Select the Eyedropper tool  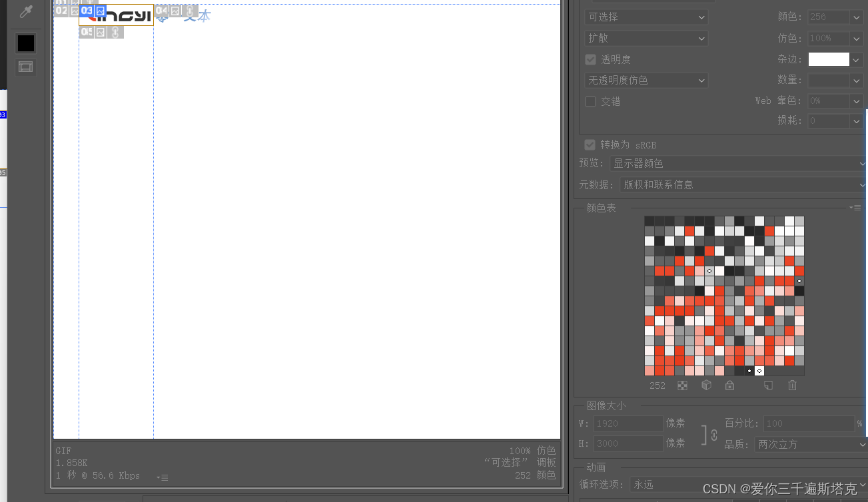(26, 11)
